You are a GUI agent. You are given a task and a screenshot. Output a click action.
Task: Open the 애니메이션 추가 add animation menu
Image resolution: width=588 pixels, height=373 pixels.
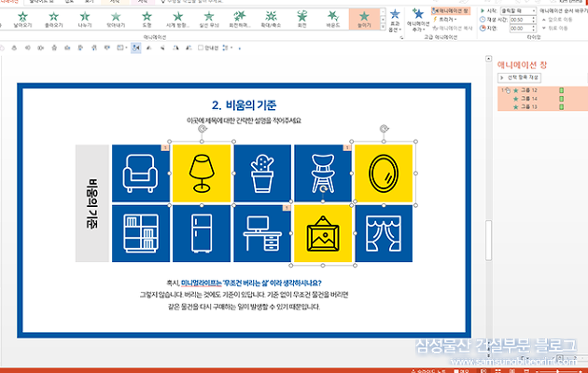(x=418, y=21)
